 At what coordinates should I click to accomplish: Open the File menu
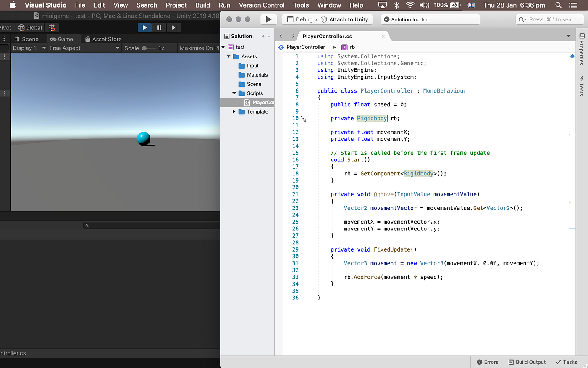click(x=80, y=5)
